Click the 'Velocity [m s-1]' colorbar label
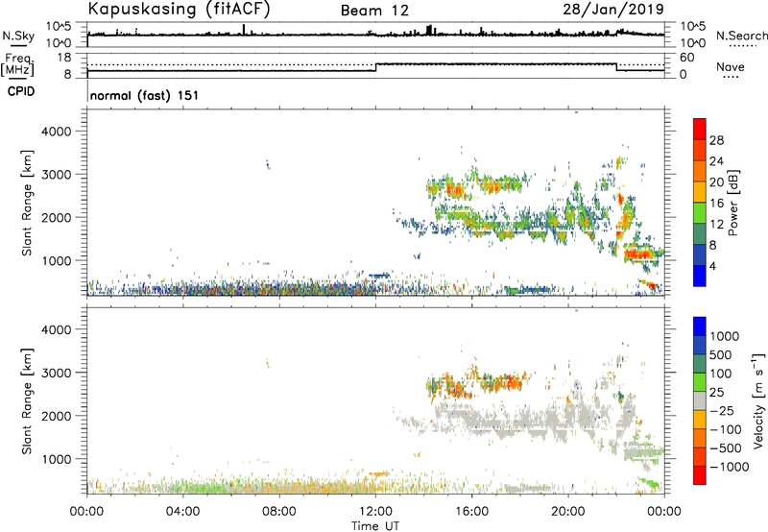 [x=758, y=400]
